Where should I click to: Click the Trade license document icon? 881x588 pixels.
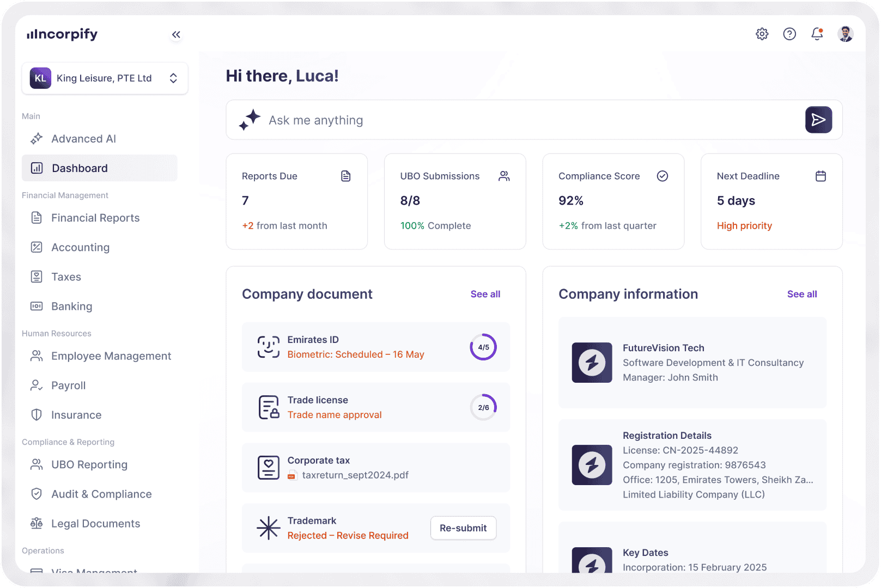(x=268, y=407)
